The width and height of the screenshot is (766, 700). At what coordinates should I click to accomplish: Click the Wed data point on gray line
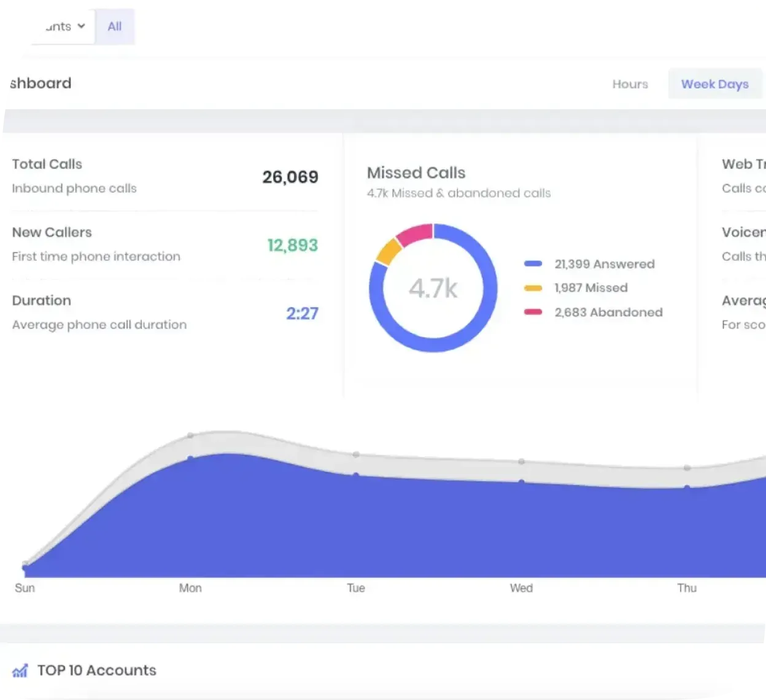point(521,461)
